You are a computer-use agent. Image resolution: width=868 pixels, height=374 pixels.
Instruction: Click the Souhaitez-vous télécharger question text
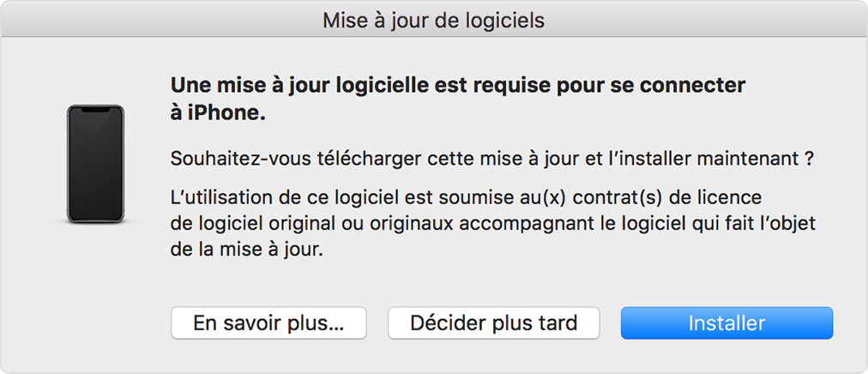[x=491, y=159]
